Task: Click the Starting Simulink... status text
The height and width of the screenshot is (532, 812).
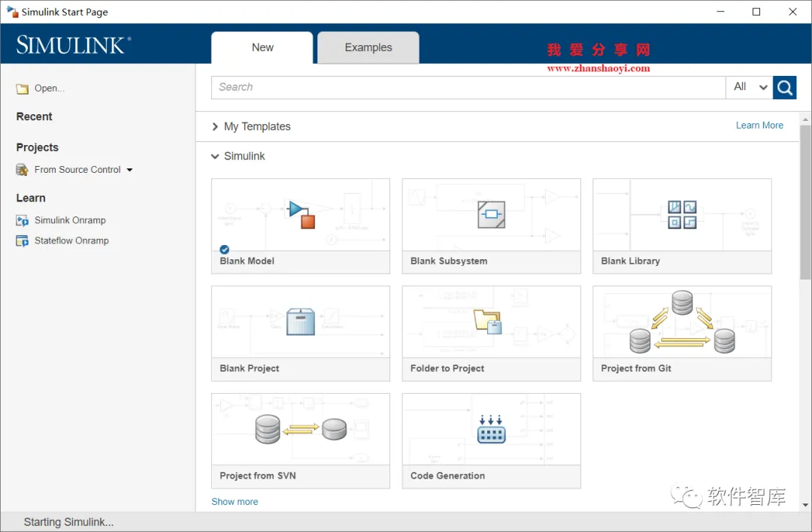Action: click(x=68, y=521)
